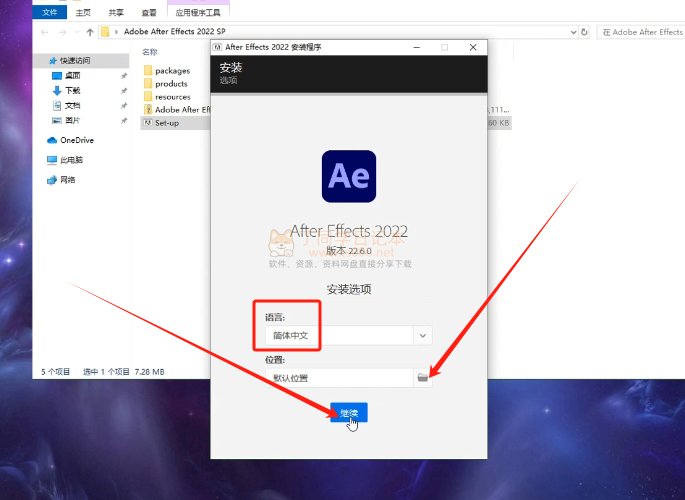Click the 名称 column header
This screenshot has height=500, width=685.
click(149, 52)
